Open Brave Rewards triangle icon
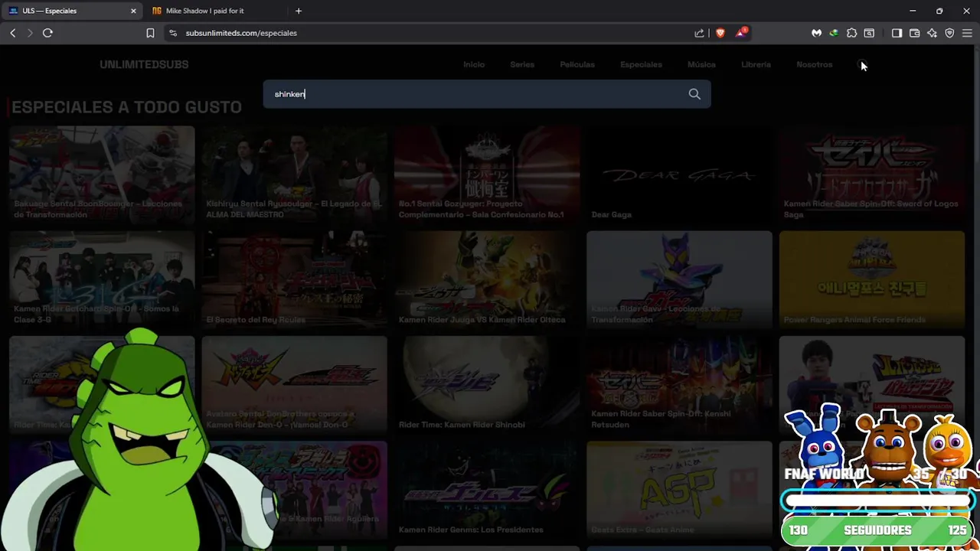The image size is (980, 551). [741, 33]
